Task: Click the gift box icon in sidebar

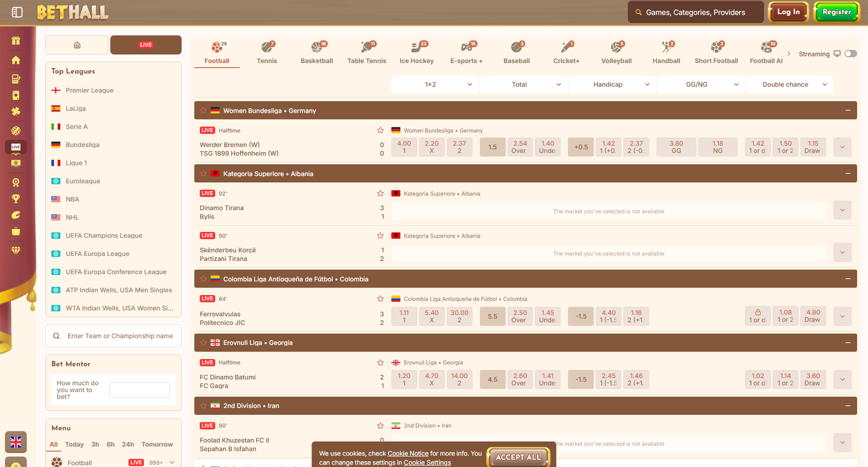Action: pyautogui.click(x=16, y=41)
